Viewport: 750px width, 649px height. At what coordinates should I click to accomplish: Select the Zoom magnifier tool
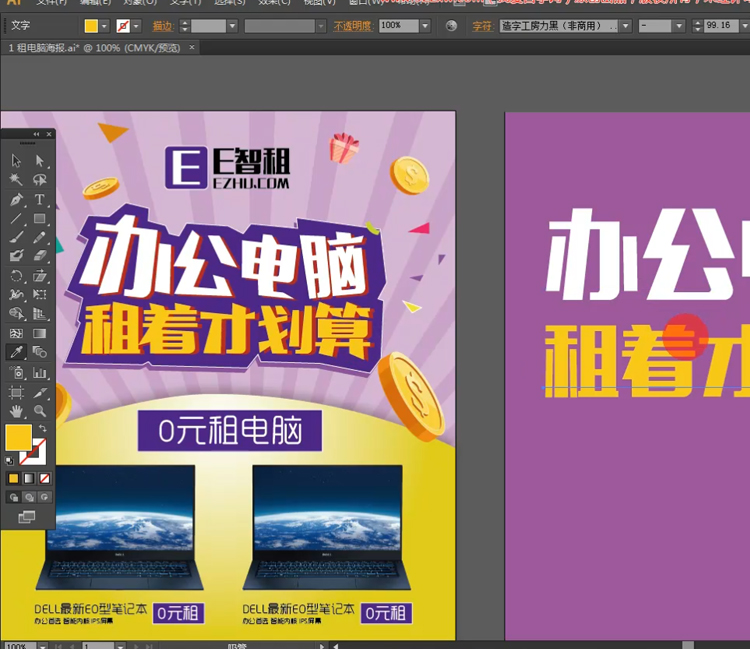(40, 411)
